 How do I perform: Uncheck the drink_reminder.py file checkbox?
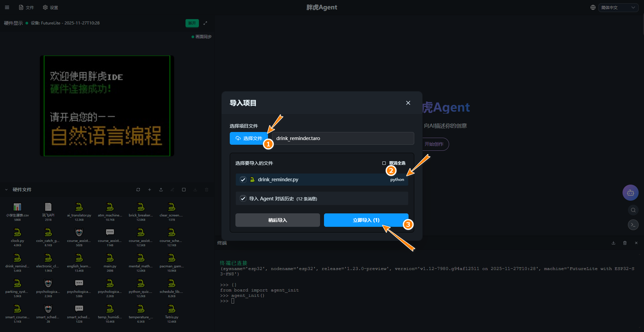[x=243, y=180]
